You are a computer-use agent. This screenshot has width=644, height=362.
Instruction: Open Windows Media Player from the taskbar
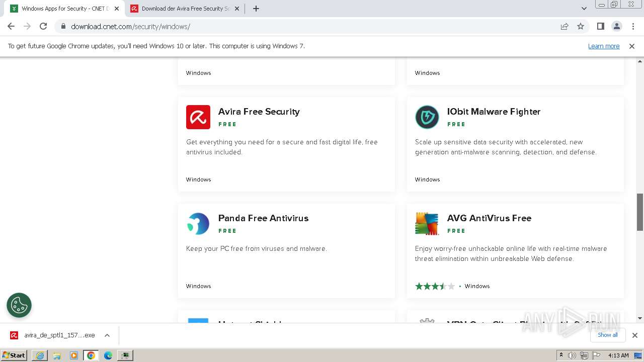click(74, 355)
